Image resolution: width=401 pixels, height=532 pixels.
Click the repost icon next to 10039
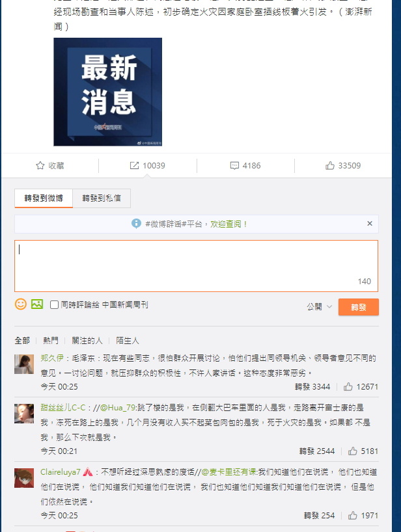coord(134,166)
